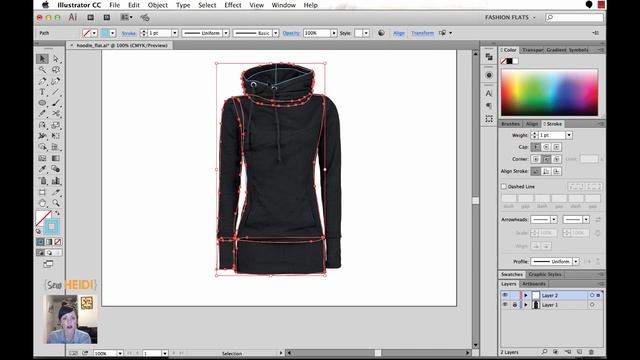Toggle visibility eye of Layer 2
Screen dimensions: 640x360
pyautogui.click(x=505, y=295)
